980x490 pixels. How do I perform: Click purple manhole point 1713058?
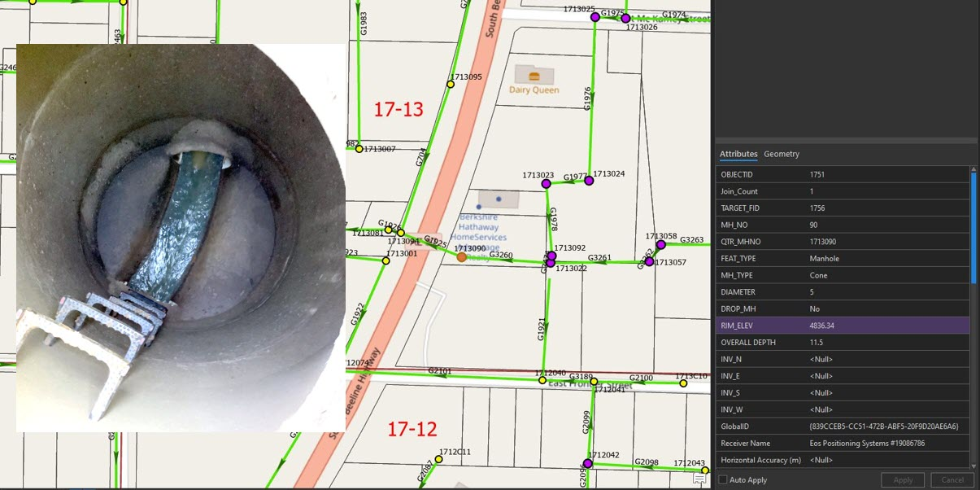(660, 244)
